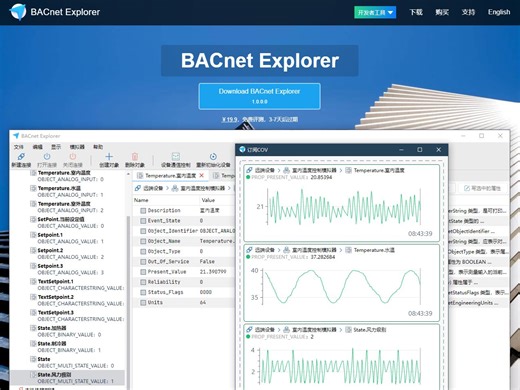Click the paper-plane icon in the BACnet Explorer app title bar
This screenshot has height=390, width=520.
[x=16, y=136]
